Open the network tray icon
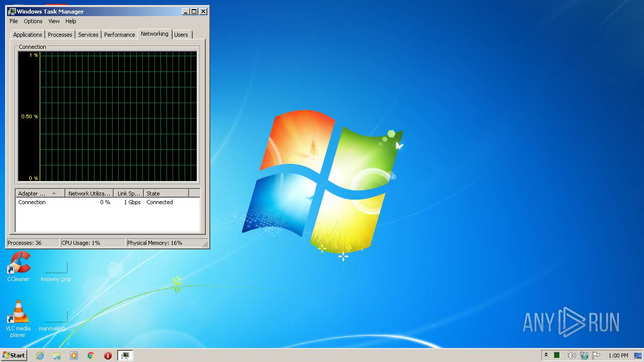Screen dimensions: 644x362 pyautogui.click(x=584, y=355)
